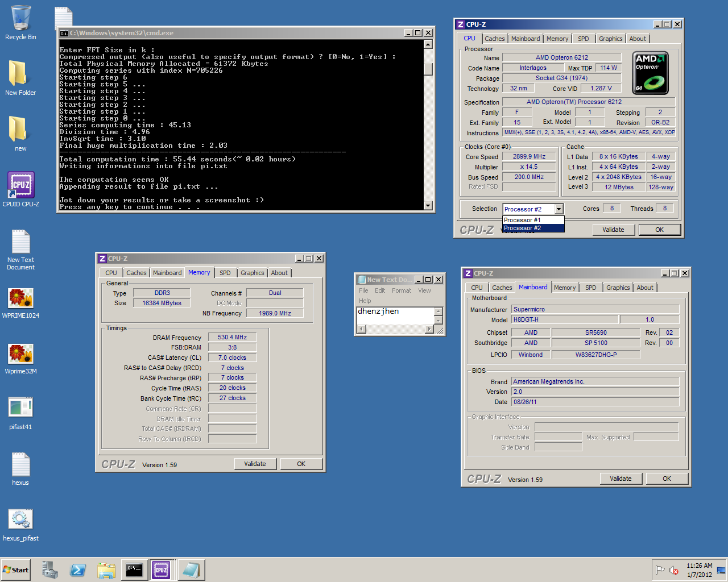Click the mainboard model field H8DGT-H
This screenshot has height=582, width=728.
tap(564, 319)
